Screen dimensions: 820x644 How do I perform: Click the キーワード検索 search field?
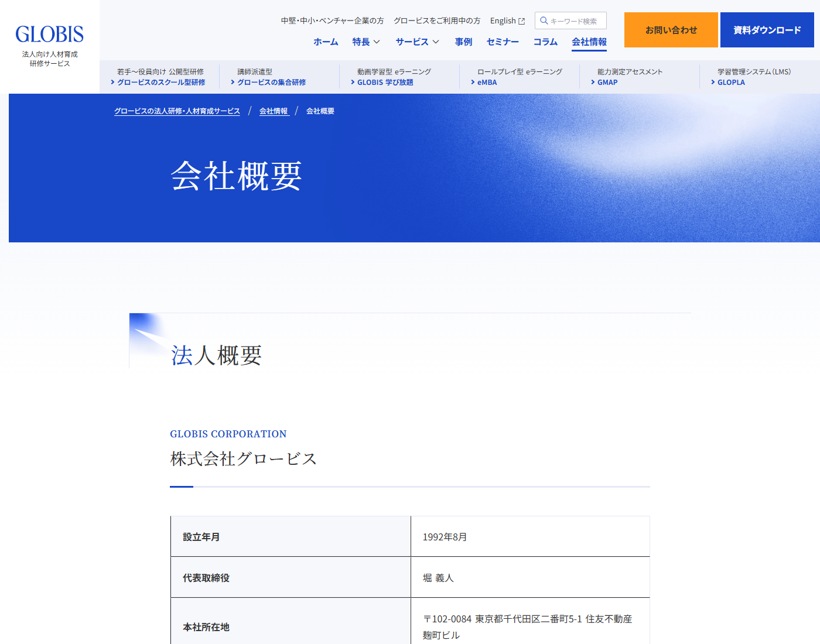570,20
